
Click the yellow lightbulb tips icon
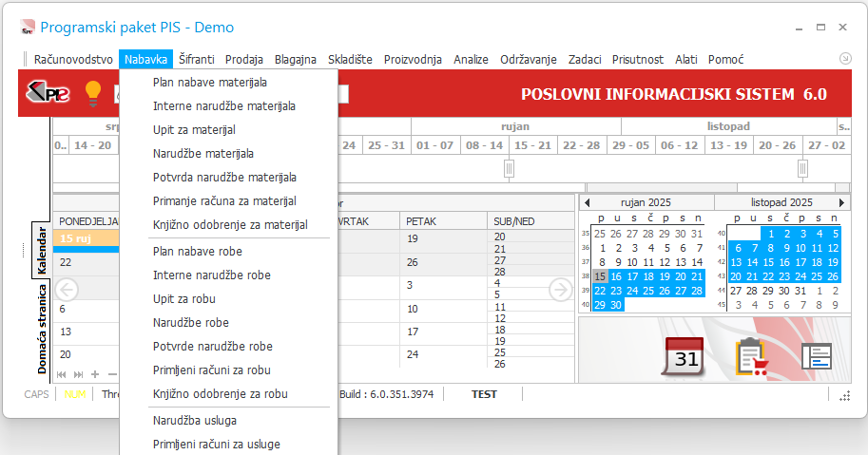pyautogui.click(x=93, y=93)
